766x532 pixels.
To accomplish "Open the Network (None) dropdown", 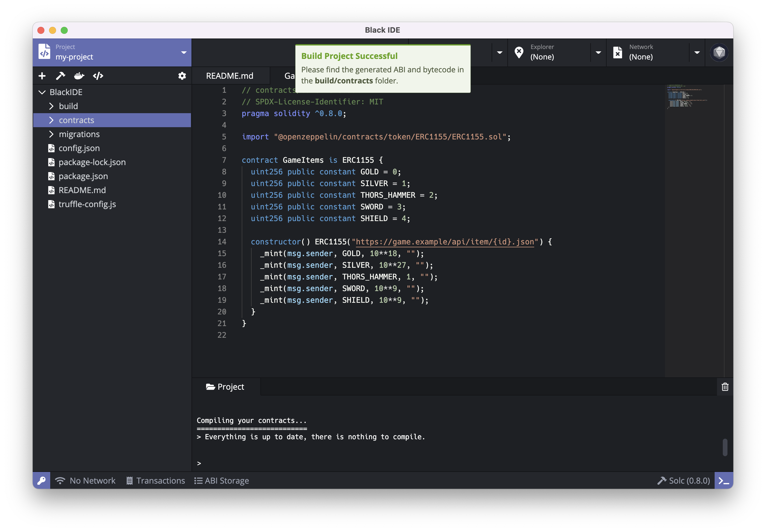I will [697, 52].
